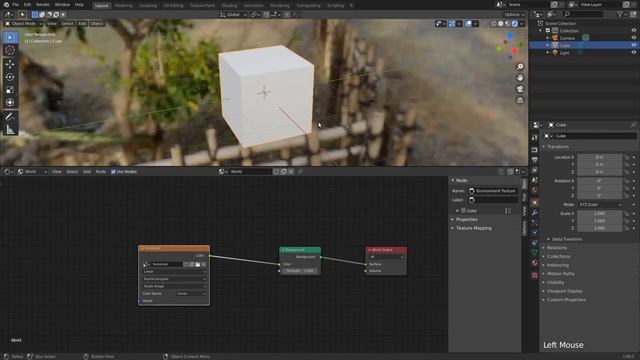The height and width of the screenshot is (360, 640).
Task: Adjust the Background node Strength slider
Action: (300, 271)
